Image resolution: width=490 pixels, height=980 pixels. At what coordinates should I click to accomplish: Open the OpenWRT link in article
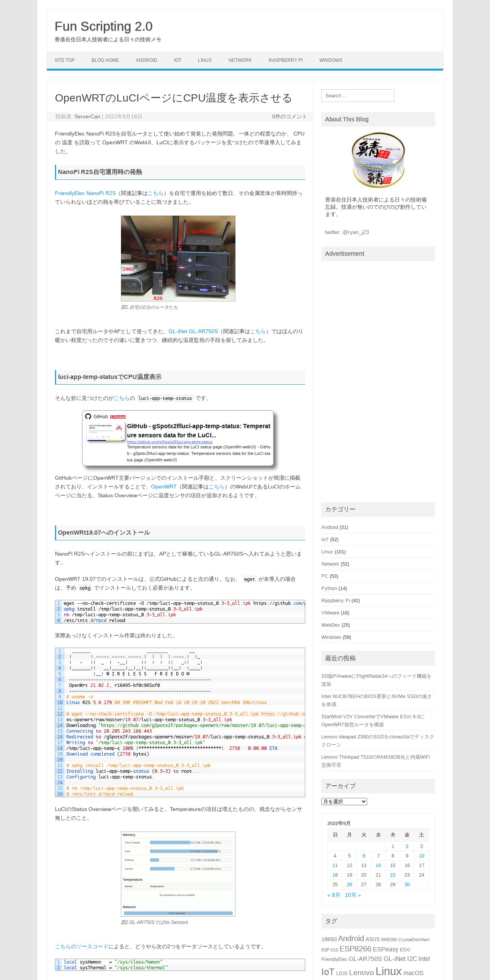point(164,487)
